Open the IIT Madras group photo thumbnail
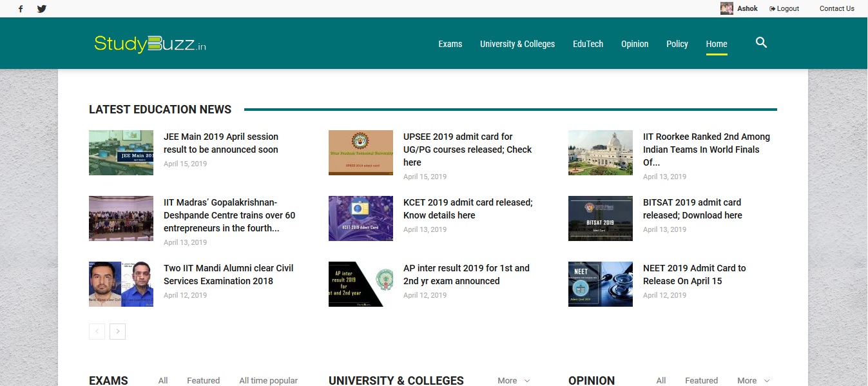 coord(121,218)
